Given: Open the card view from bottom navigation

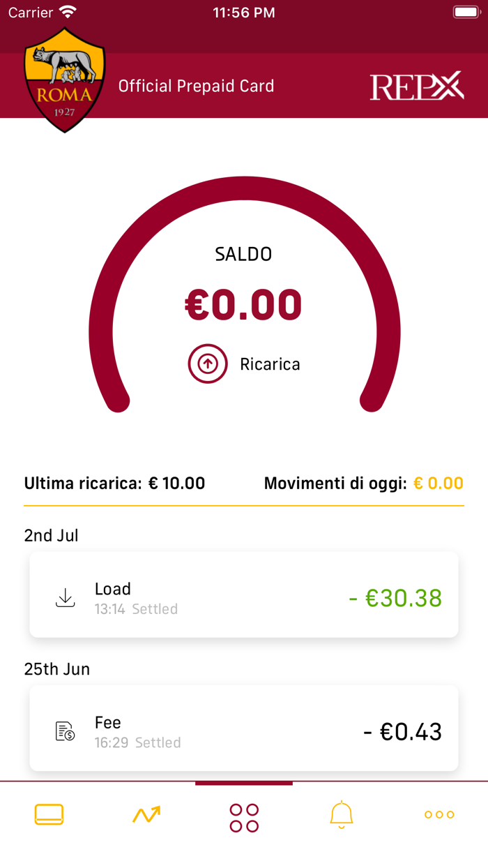Looking at the screenshot, I should click(x=49, y=814).
